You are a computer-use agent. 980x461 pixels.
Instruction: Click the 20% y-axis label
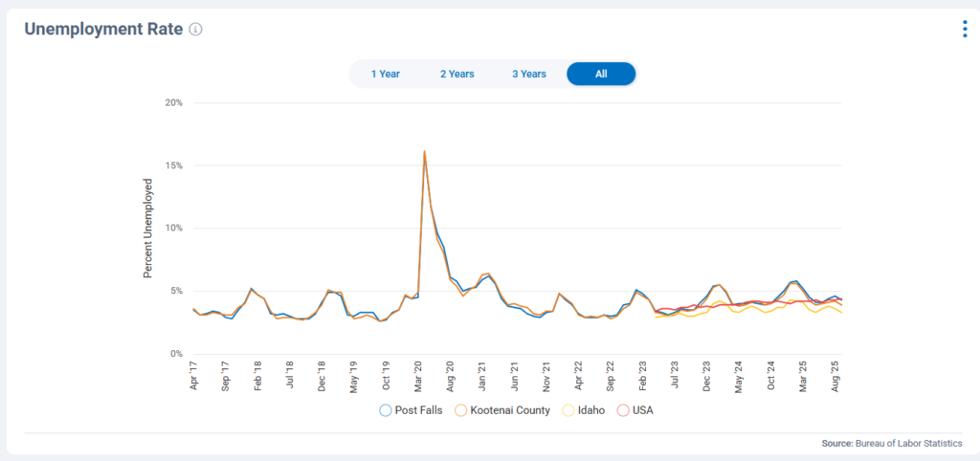click(174, 102)
